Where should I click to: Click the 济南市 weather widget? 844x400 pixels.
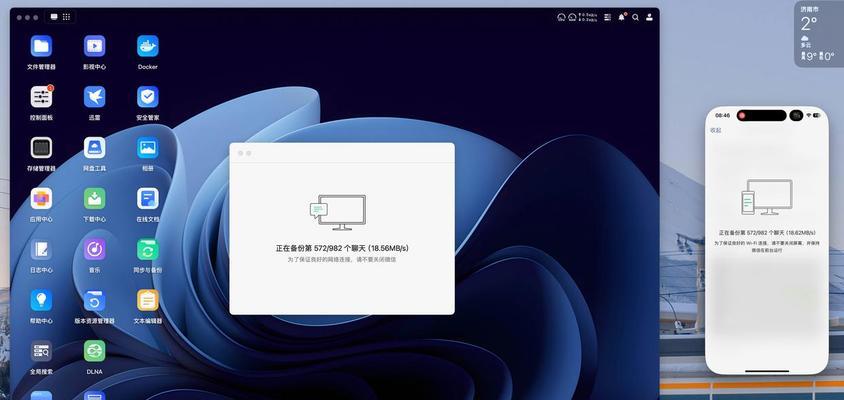pos(819,33)
